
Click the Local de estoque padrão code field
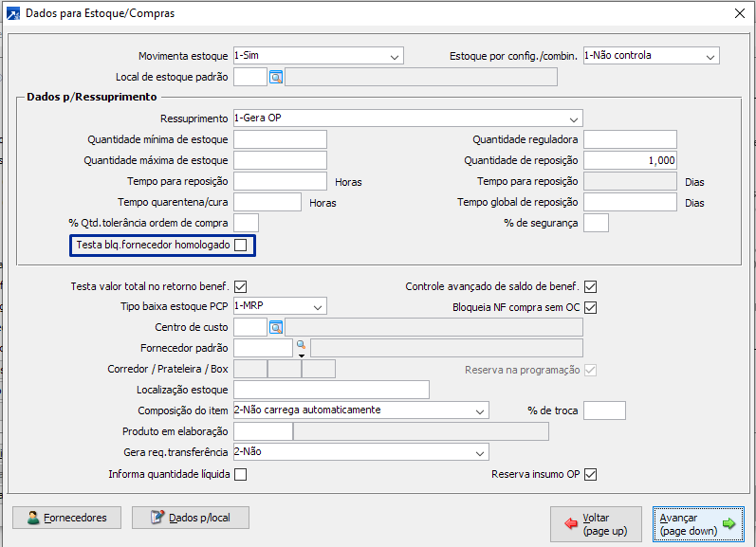pos(250,77)
